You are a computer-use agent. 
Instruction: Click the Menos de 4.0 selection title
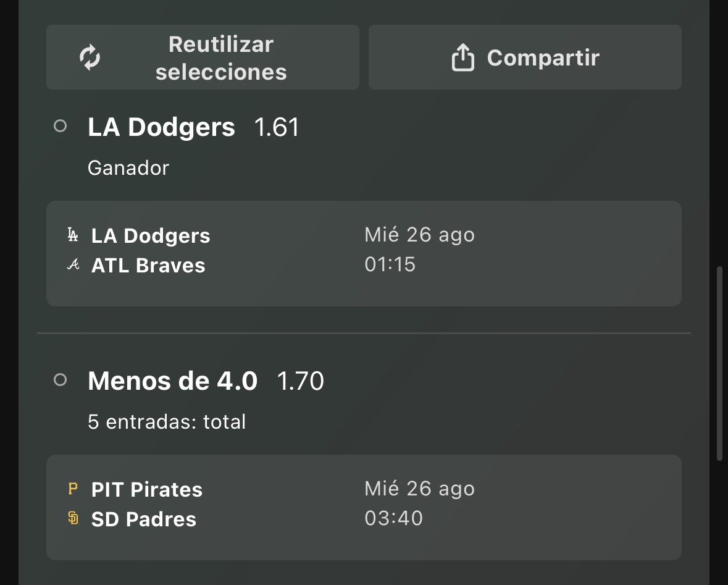click(x=172, y=381)
